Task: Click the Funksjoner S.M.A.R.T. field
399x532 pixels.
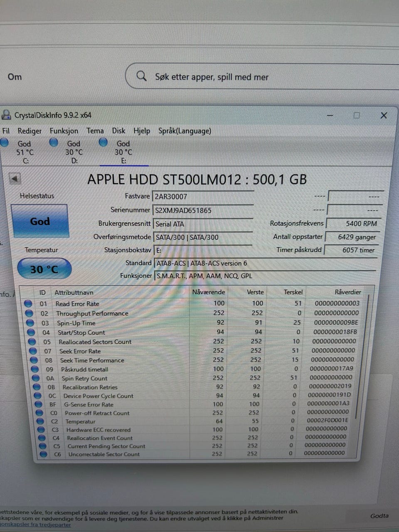Action: click(x=265, y=276)
